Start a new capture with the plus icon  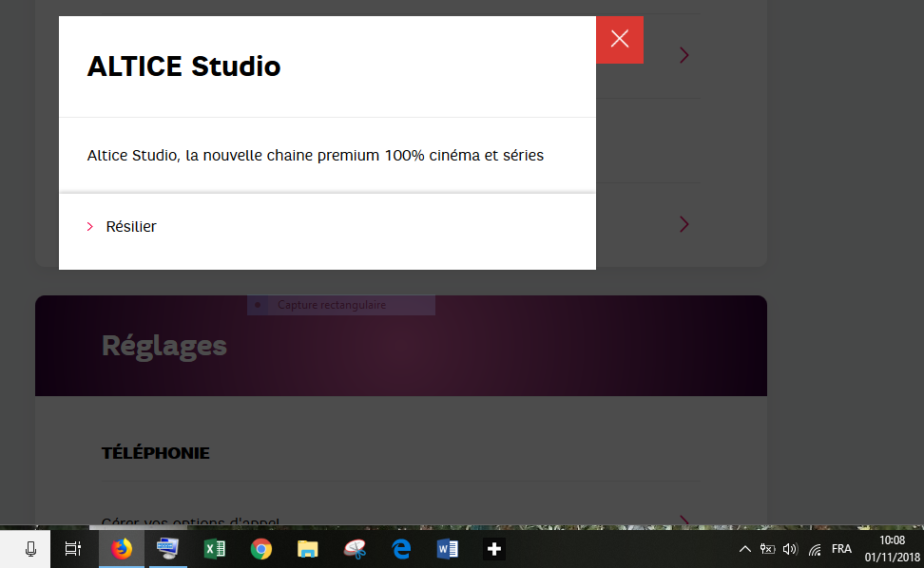pos(493,548)
